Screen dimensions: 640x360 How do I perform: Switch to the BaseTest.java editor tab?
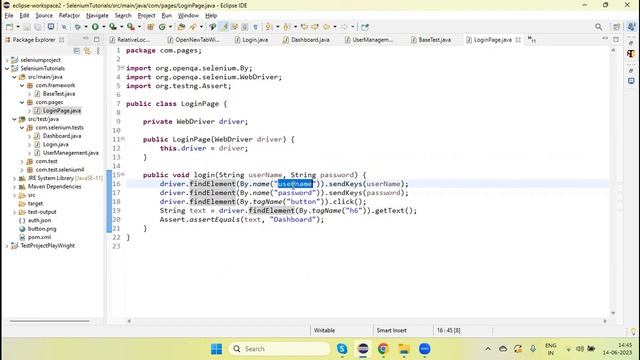(431, 40)
